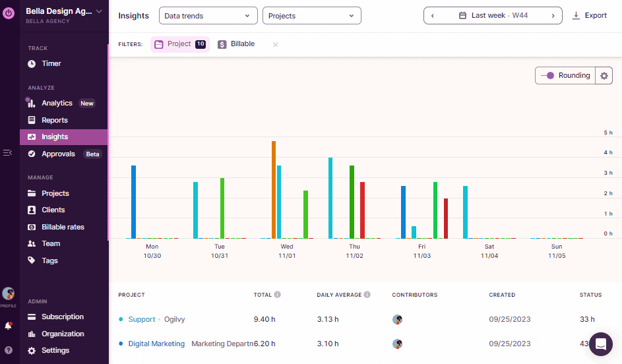
Task: Open the Data trends dropdown
Action: (208, 16)
